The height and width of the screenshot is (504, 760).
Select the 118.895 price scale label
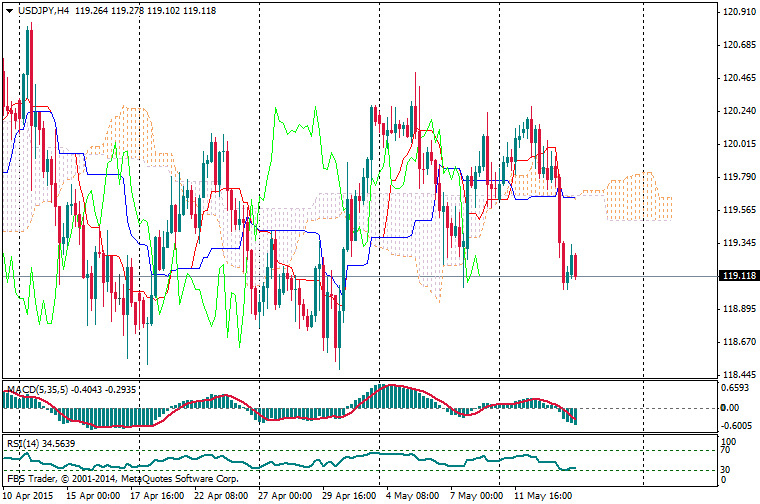(739, 309)
